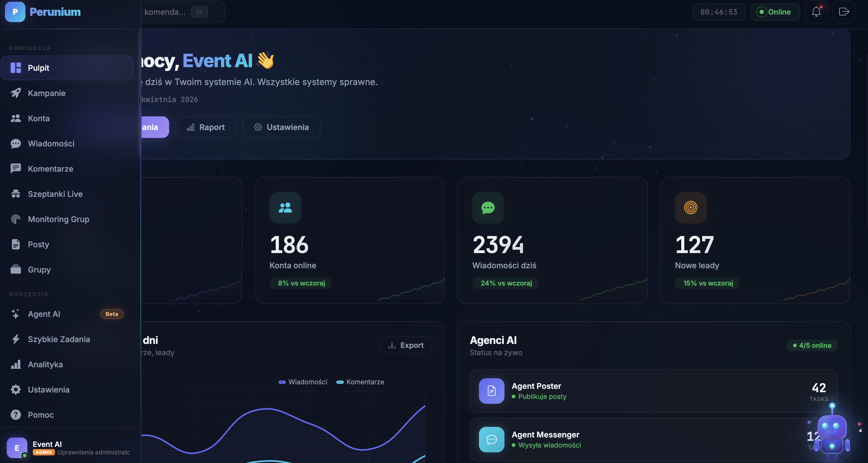Click the logout icon top right
Screen dimensions: 868x463
(844, 12)
